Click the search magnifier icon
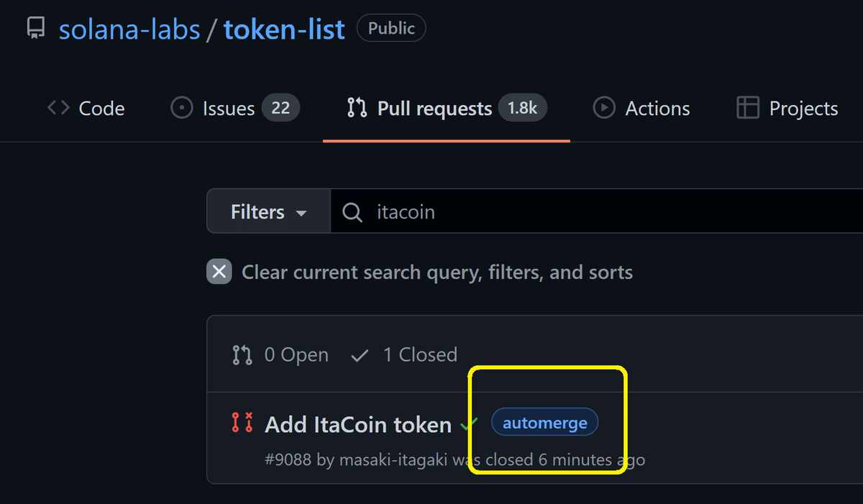This screenshot has width=863, height=504. (x=352, y=212)
